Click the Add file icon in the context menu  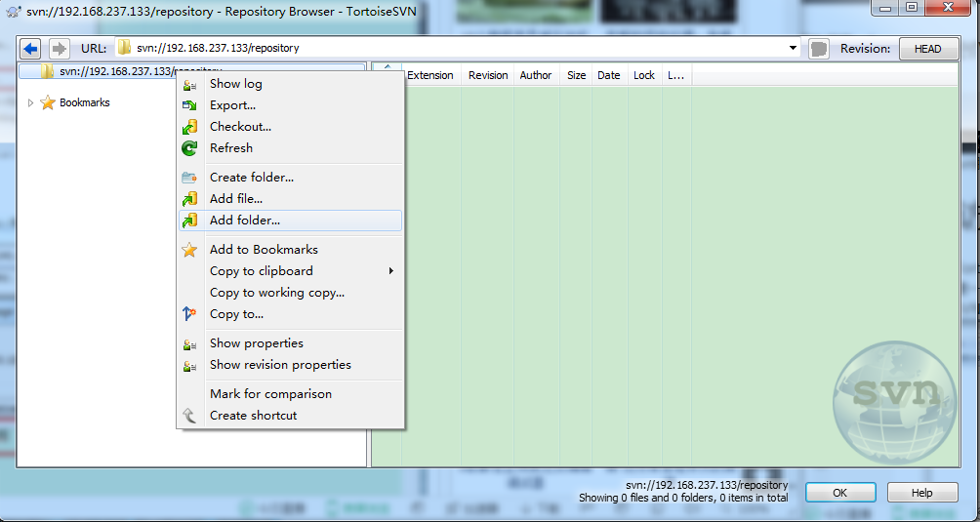coord(189,199)
